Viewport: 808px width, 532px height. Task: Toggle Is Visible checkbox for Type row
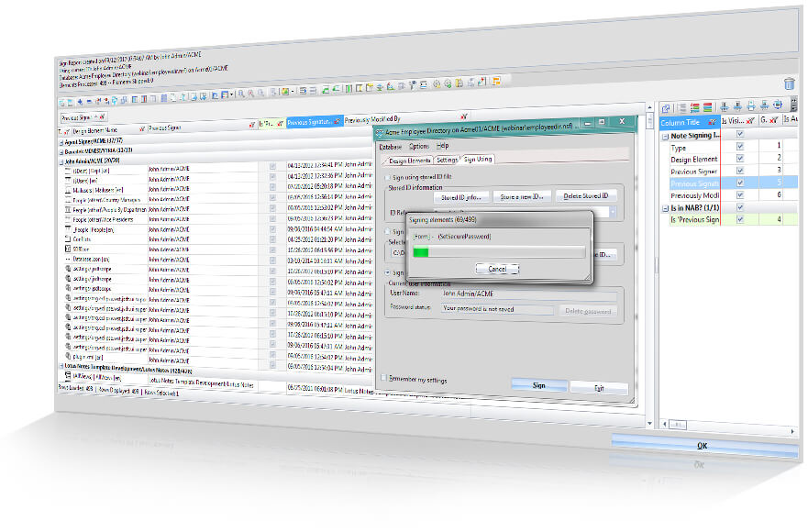[740, 147]
